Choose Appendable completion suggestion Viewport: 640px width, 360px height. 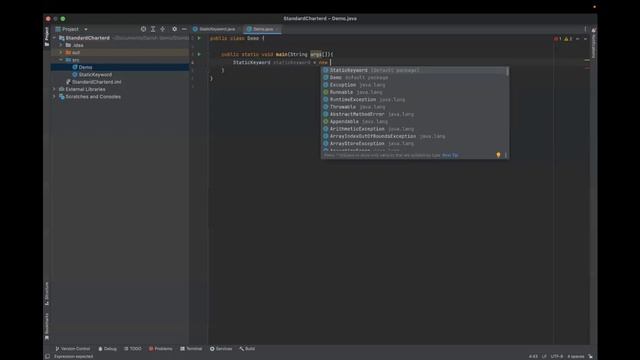pyautogui.click(x=414, y=122)
